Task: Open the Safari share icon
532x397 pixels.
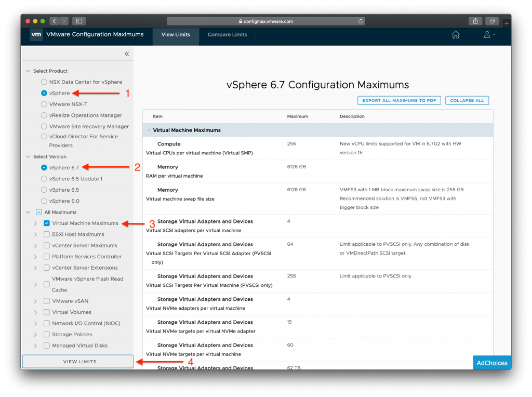Action: 475,21
